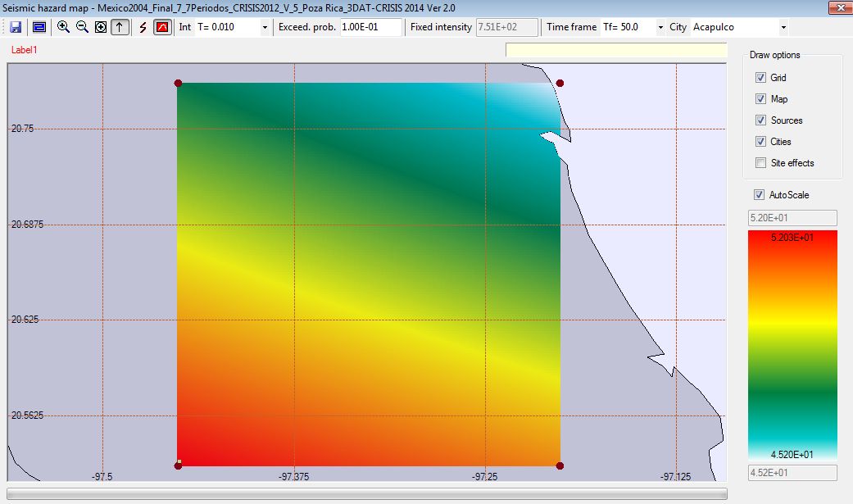
Task: Click the maximum scale value field 5.20E+01
Action: [792, 218]
